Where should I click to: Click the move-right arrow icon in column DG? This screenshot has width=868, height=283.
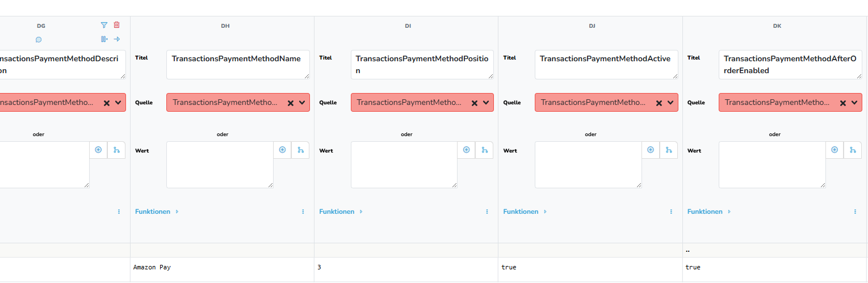pos(116,39)
